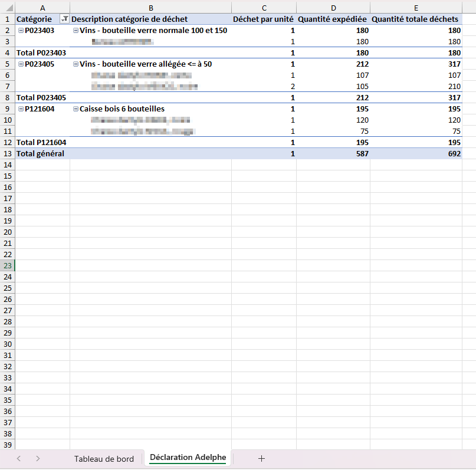
Task: Select the column B header
Action: tap(150, 6)
